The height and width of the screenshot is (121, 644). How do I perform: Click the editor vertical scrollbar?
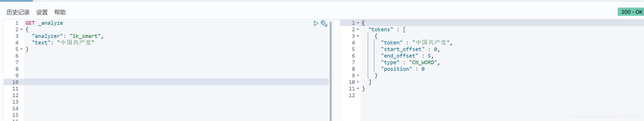click(x=331, y=71)
